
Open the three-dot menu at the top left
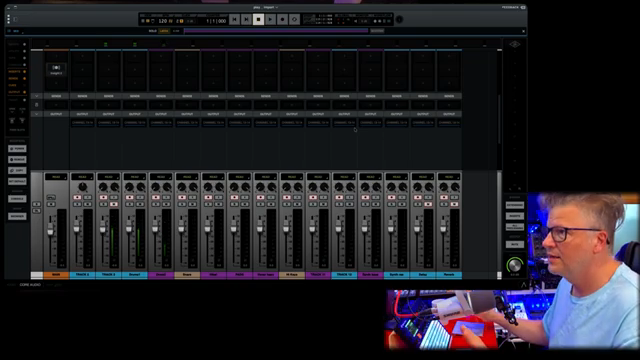[8, 19]
